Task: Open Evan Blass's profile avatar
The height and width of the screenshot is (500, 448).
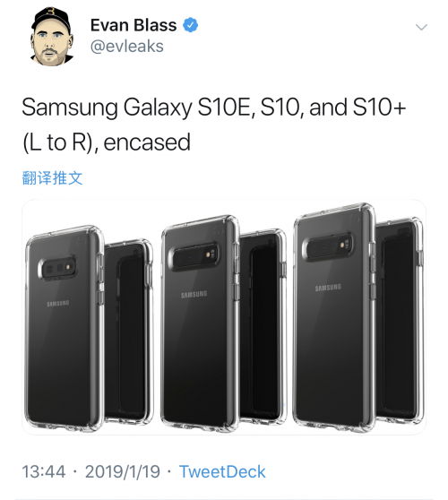Action: [52, 37]
